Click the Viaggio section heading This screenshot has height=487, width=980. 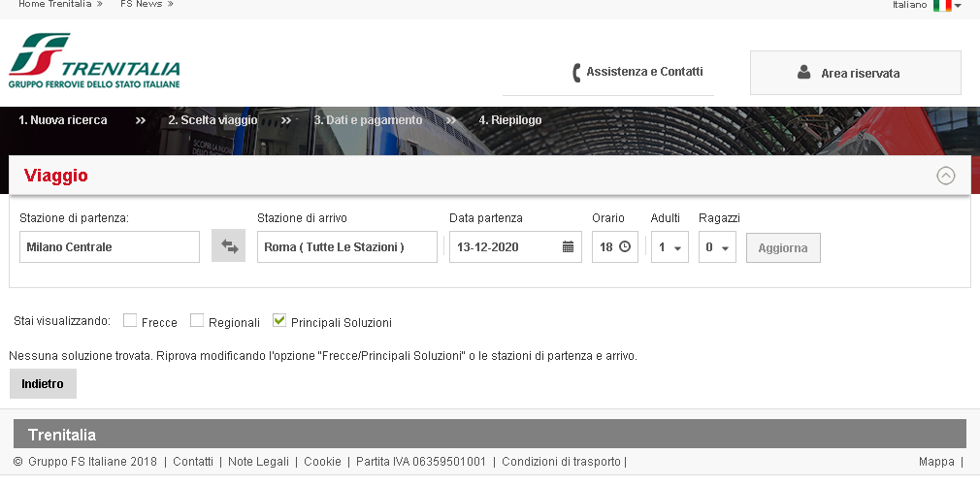pyautogui.click(x=55, y=176)
